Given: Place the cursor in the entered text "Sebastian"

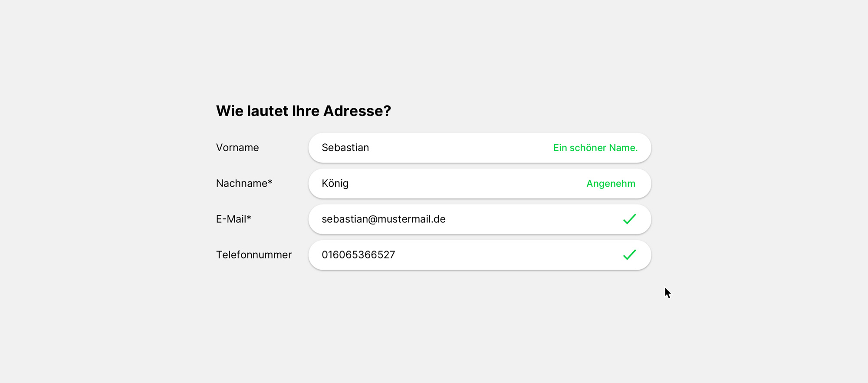Looking at the screenshot, I should pos(345,148).
